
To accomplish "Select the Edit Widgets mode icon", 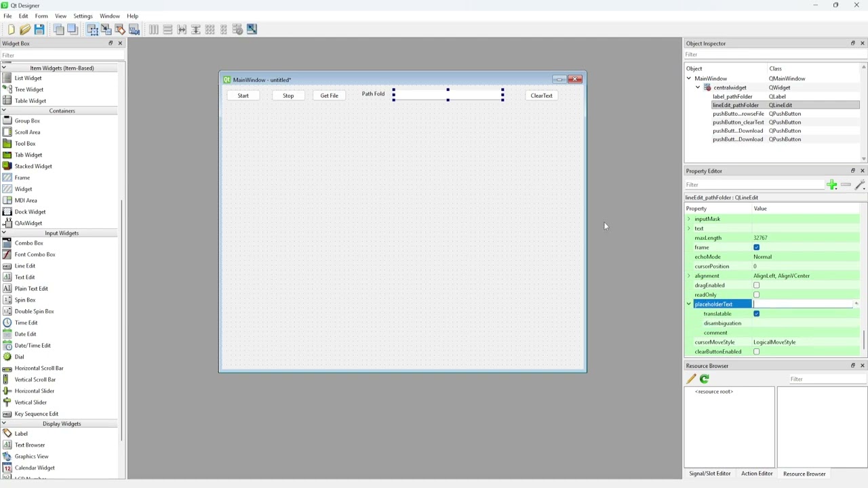I will [x=92, y=29].
